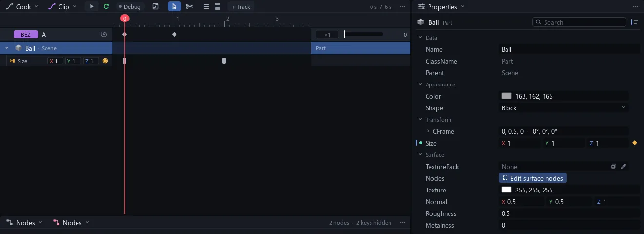This screenshot has width=644, height=234.
Task: Collapse the Surface section
Action: point(421,155)
